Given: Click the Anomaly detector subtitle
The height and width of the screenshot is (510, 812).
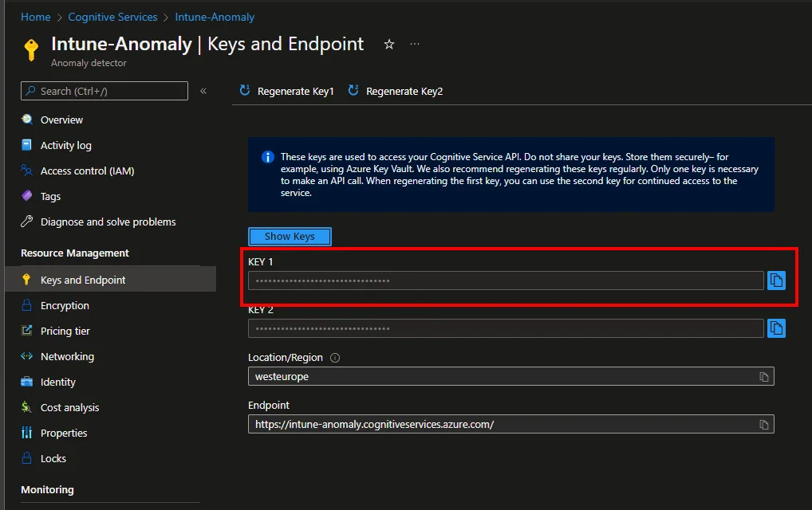Looking at the screenshot, I should click(x=89, y=63).
